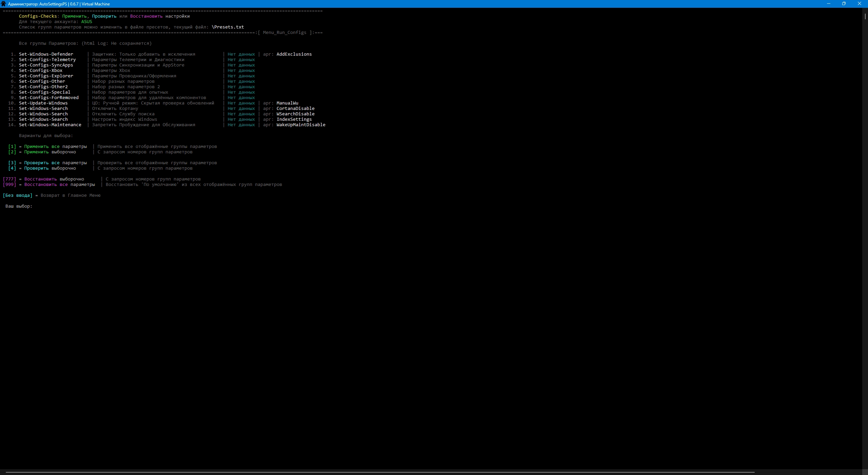Click the 'Ваш выбор:' input prompt line
This screenshot has height=475, width=868.
tap(19, 206)
